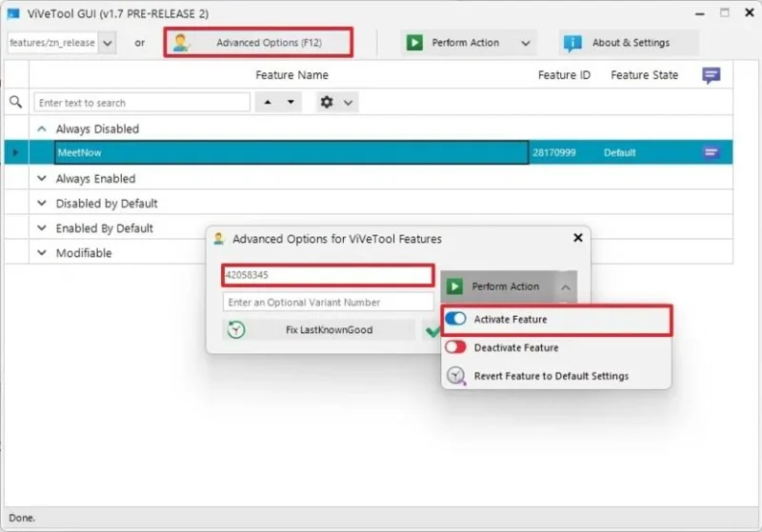Focus the 'Enter text to search' field

142,103
